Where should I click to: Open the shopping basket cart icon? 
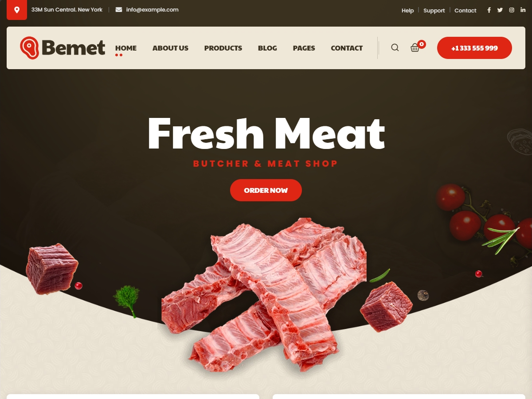tap(415, 48)
